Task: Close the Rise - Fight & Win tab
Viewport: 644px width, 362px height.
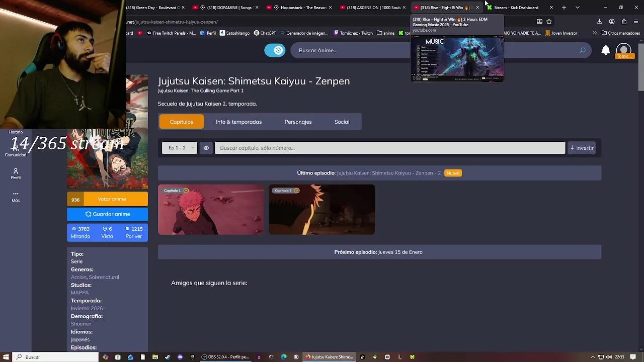Action: [477, 8]
